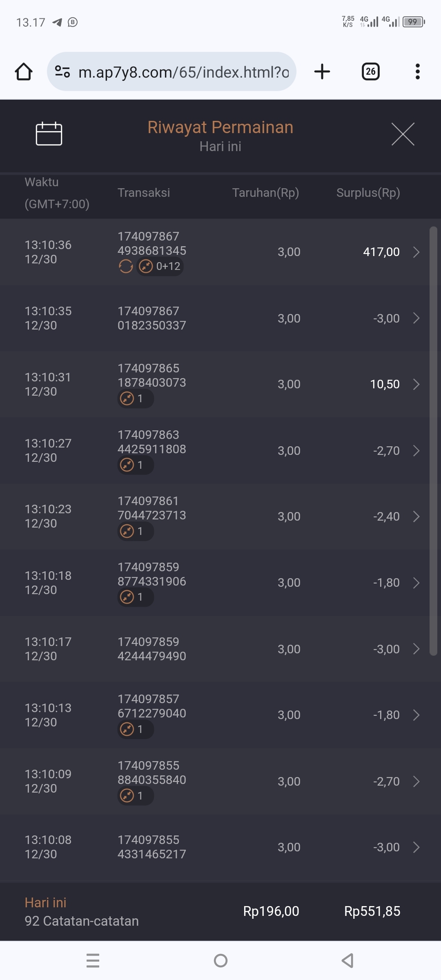Click the address bar URL field

tap(184, 72)
